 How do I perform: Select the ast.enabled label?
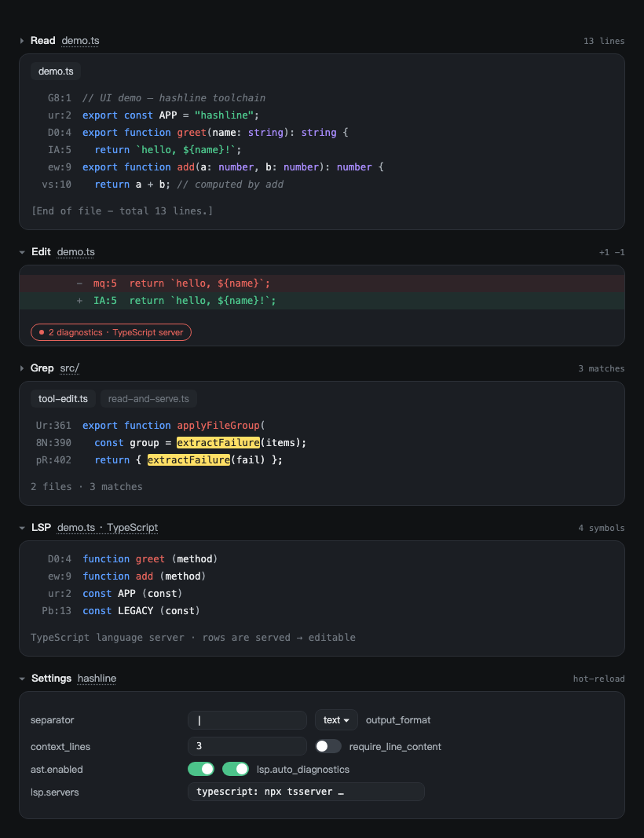click(x=57, y=770)
